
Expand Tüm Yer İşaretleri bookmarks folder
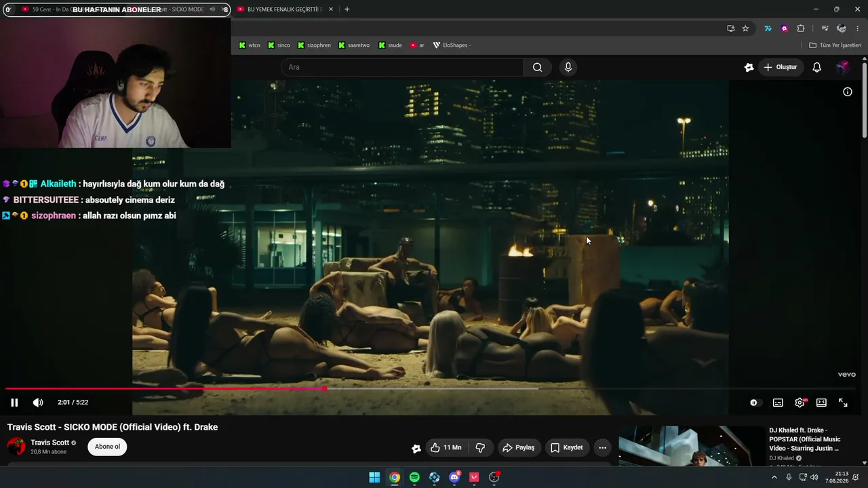pos(835,45)
